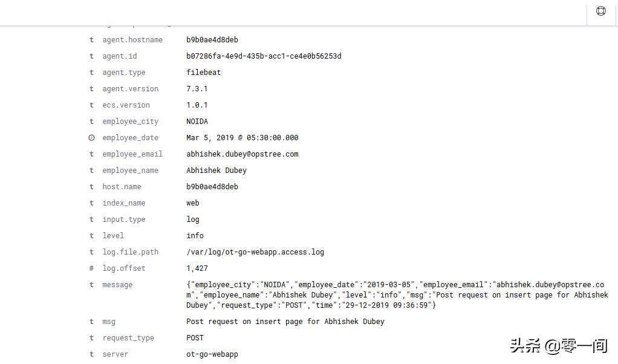
Task: Click the abhishek.dubey@opstree.com email value
Action: click(242, 154)
